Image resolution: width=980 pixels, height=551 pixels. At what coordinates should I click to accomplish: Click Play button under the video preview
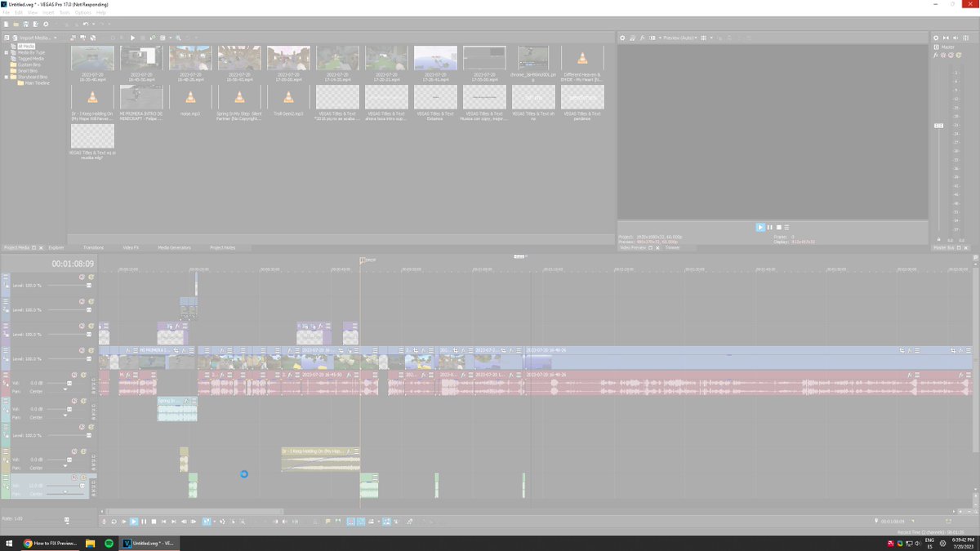[x=759, y=227]
